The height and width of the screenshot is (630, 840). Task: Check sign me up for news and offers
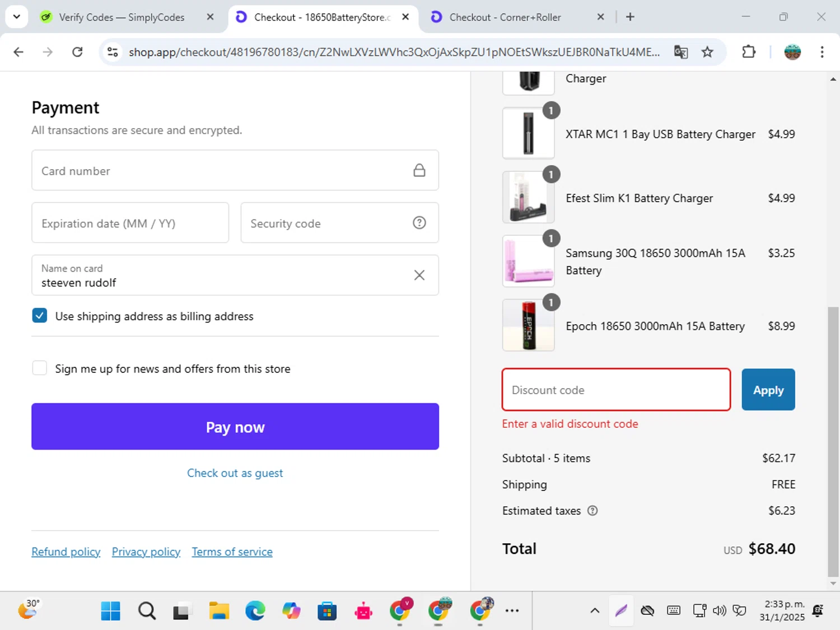pos(39,368)
